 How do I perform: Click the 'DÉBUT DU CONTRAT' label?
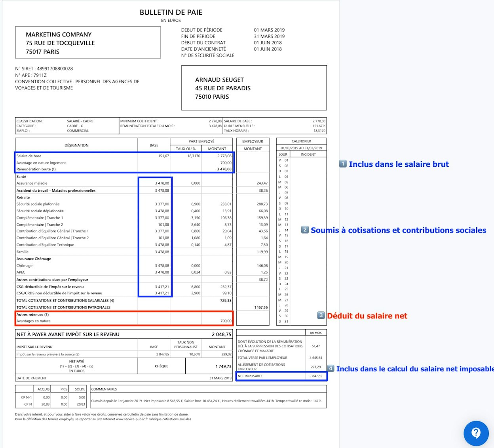click(x=203, y=42)
